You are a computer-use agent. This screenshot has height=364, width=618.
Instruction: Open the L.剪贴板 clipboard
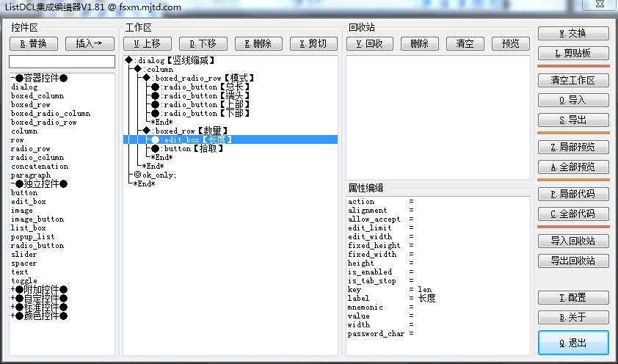(573, 53)
